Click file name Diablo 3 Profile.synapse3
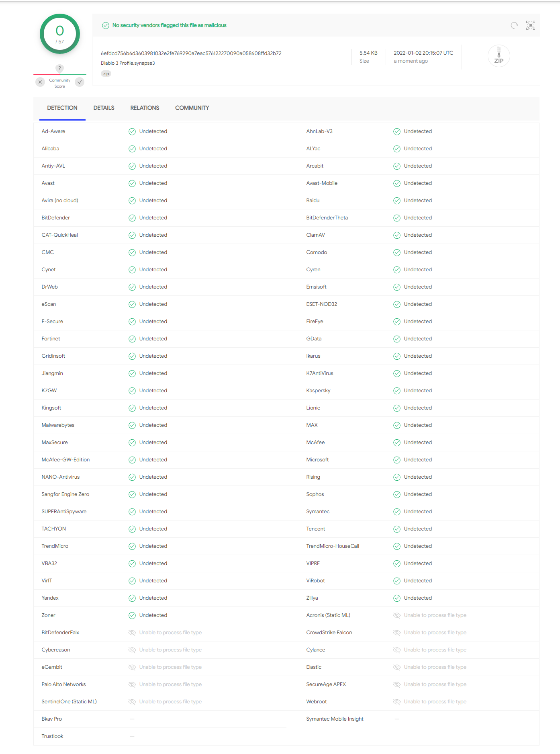The width and height of the screenshot is (560, 754). click(x=128, y=63)
